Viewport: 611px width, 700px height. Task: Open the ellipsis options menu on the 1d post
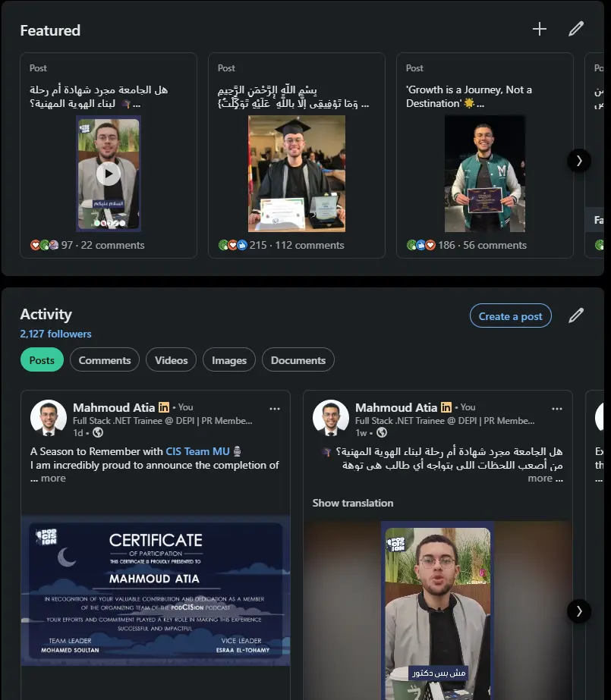276,408
